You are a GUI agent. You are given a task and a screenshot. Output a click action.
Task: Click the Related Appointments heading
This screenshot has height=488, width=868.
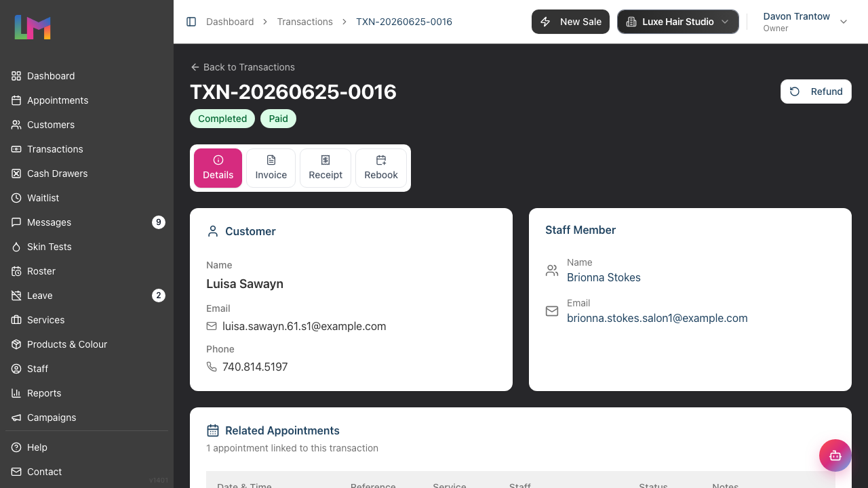pyautogui.click(x=282, y=430)
